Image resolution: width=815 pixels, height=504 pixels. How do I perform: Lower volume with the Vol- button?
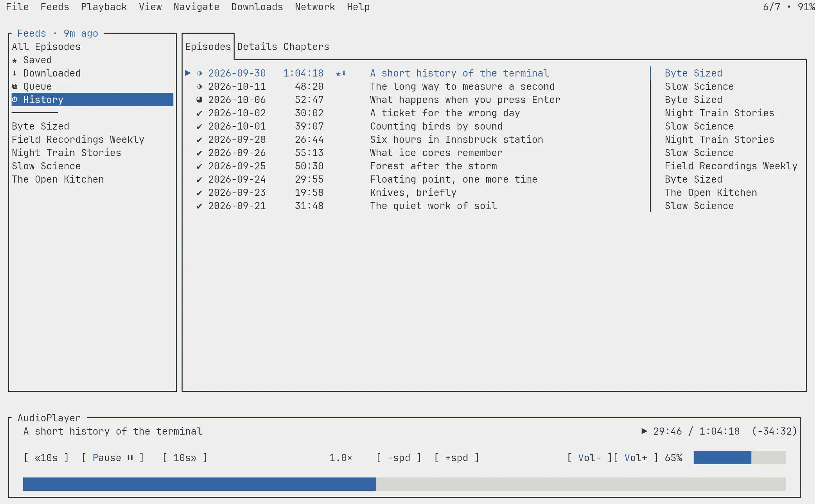click(x=590, y=458)
